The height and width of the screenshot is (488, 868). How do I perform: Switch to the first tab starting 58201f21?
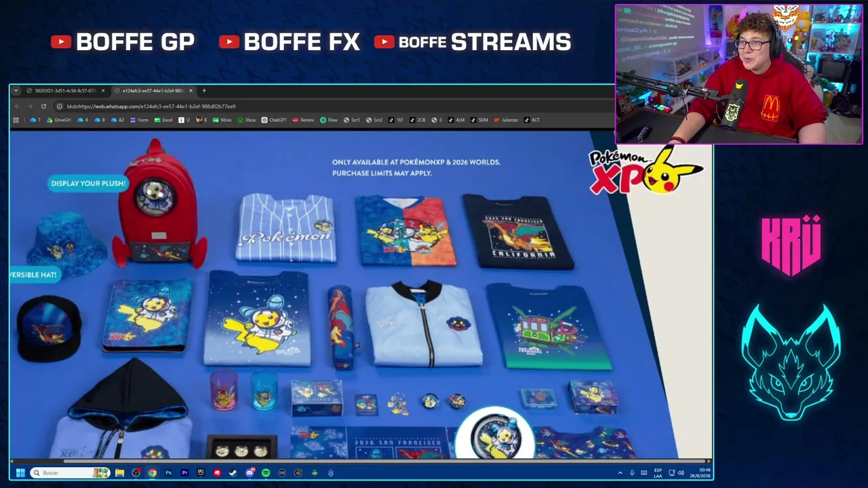click(65, 91)
